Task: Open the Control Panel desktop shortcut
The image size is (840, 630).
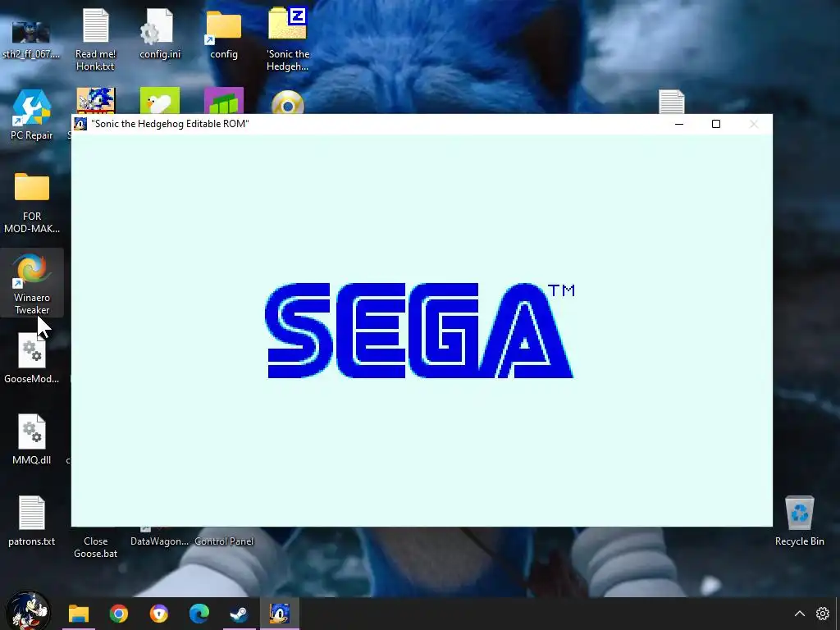Action: tap(224, 541)
